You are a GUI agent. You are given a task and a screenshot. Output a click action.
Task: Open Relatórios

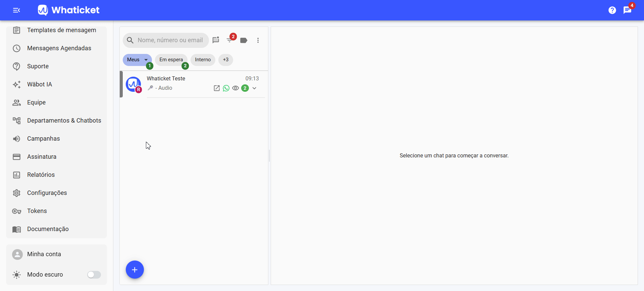coord(56,175)
